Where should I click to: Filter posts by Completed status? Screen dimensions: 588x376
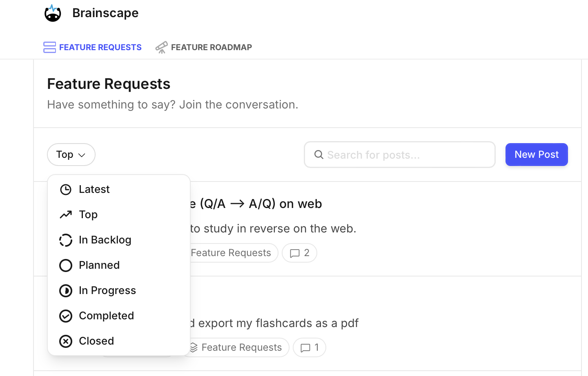[x=119, y=316]
